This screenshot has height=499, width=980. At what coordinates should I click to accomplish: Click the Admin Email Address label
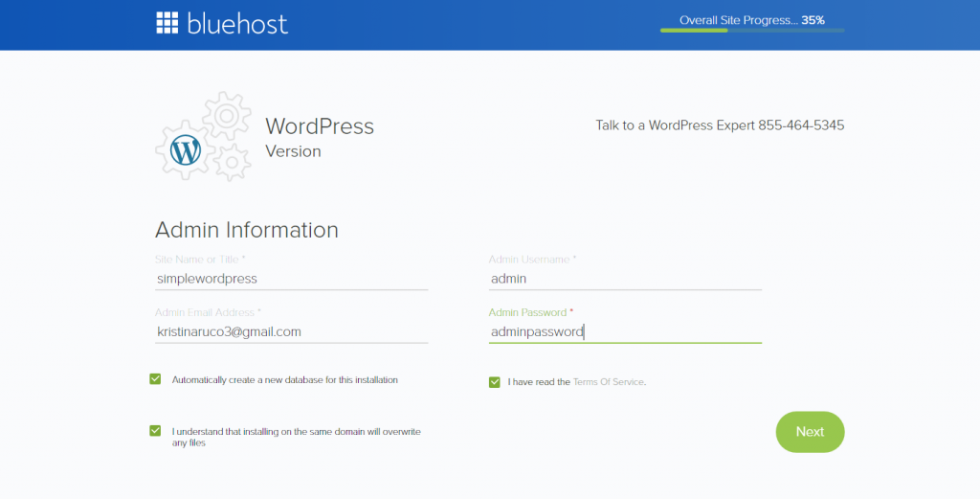point(208,312)
